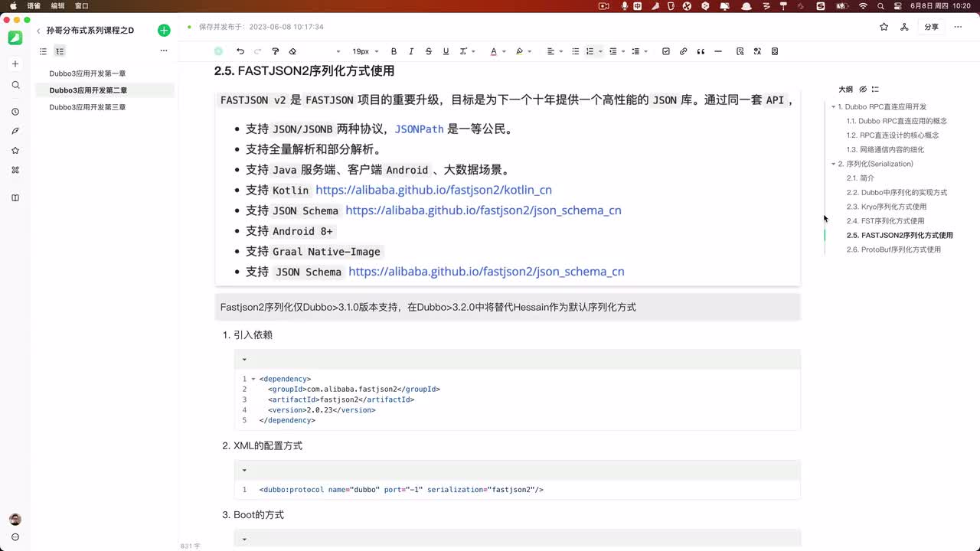
Task: Open the 语雀 app menu
Action: pos(34,5)
